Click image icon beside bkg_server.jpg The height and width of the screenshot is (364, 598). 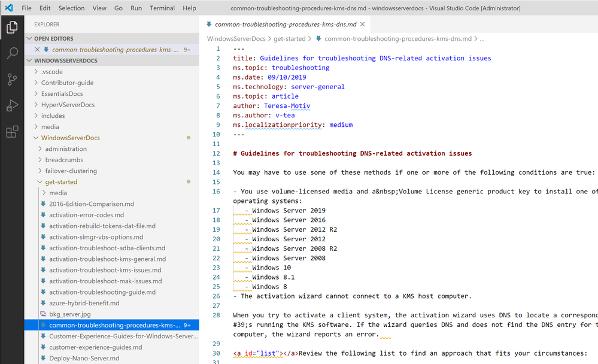pos(44,314)
